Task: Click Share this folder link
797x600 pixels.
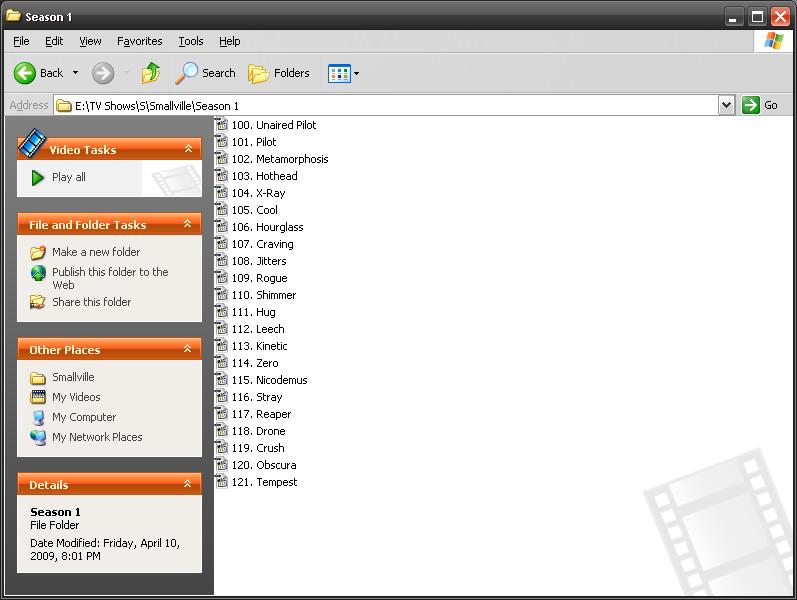Action: (91, 302)
